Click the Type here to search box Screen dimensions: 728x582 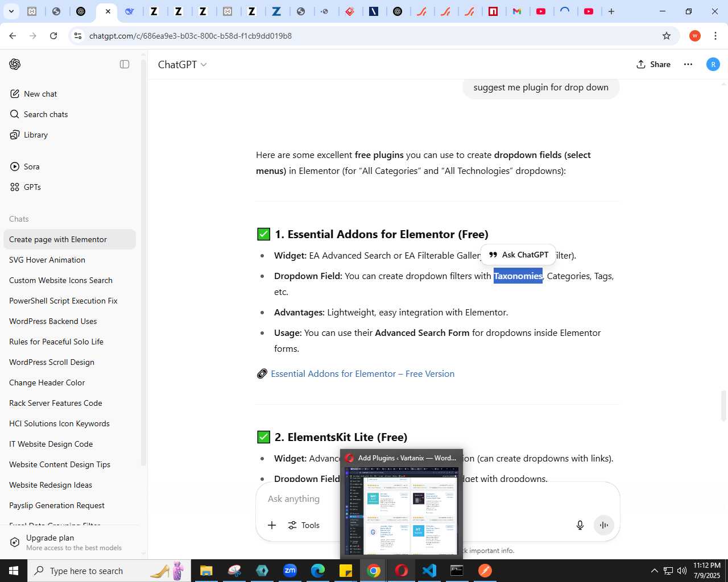pos(108,571)
